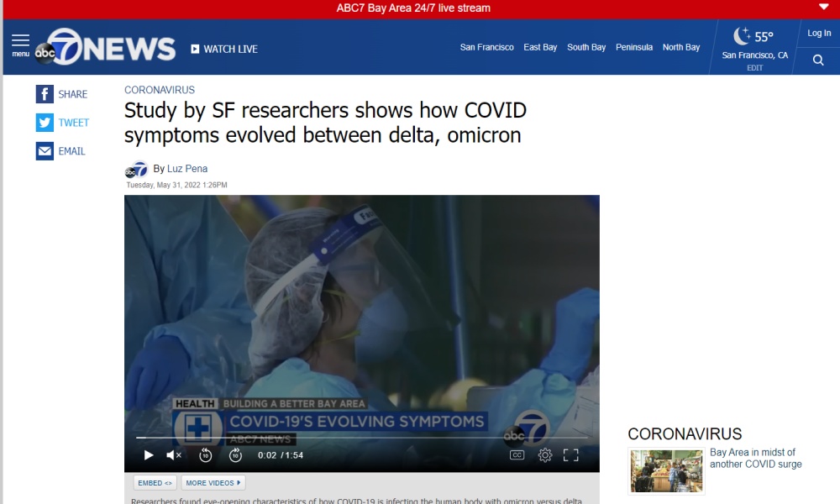
Task: Open the hamburger menu icon
Action: point(20,42)
